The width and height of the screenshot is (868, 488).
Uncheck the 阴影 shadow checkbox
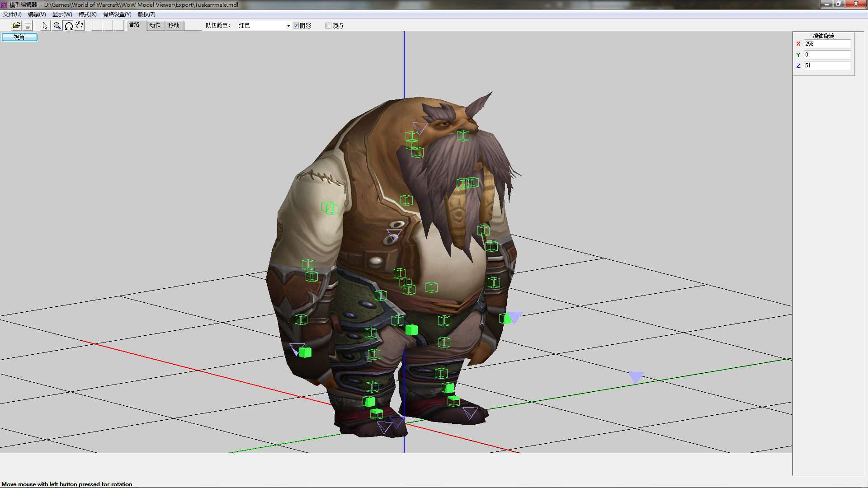(296, 26)
